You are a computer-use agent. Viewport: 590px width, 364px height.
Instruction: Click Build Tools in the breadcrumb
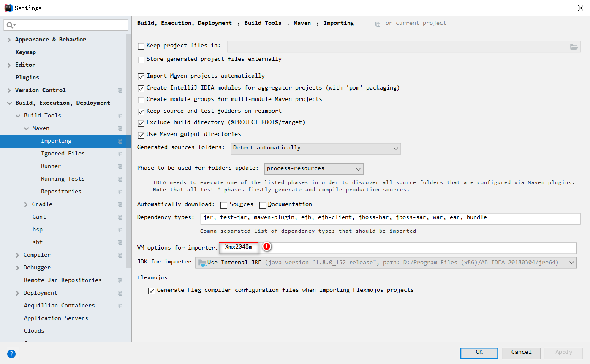tap(263, 23)
